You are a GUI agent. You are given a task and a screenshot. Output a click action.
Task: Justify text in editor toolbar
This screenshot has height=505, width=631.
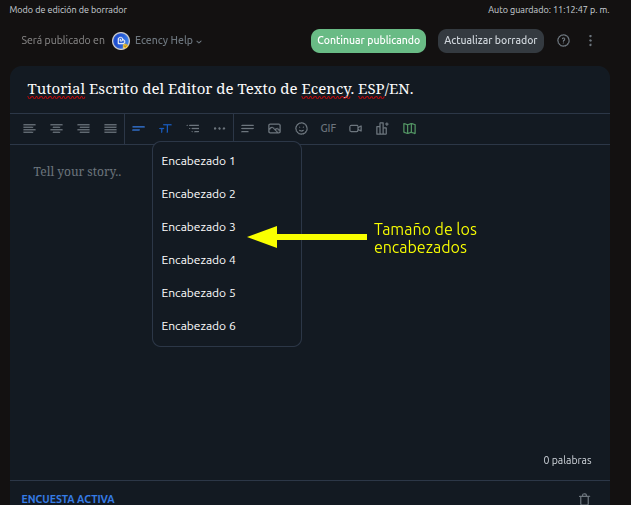pos(110,129)
